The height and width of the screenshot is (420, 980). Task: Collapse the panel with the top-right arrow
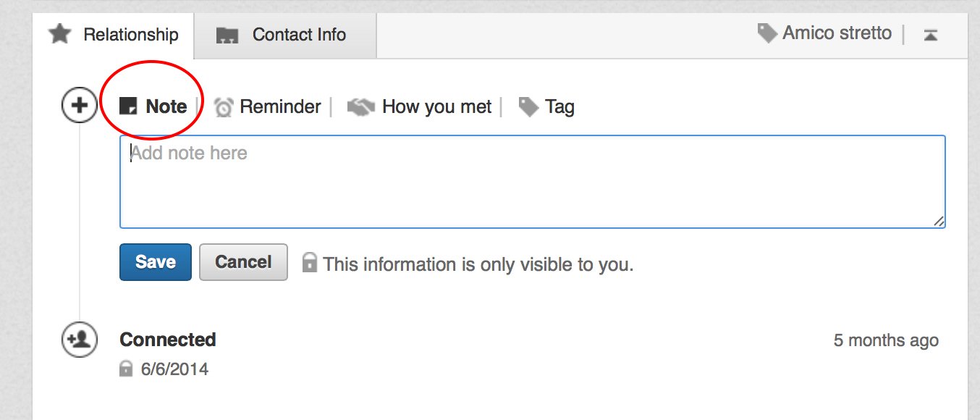(931, 34)
